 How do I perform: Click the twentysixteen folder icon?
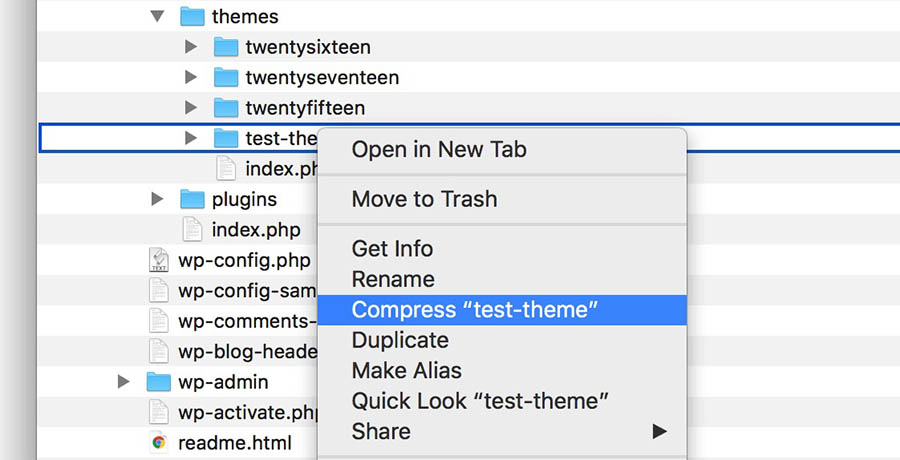pos(226,47)
